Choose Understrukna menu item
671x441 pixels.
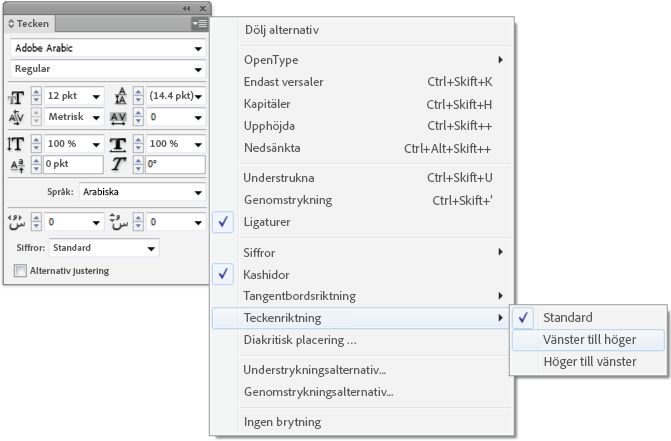[x=362, y=178]
